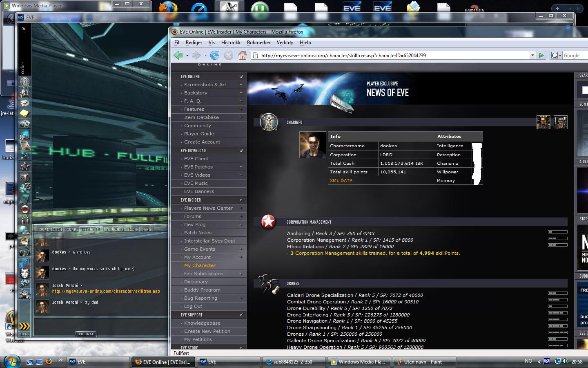Collapse the EVE DOWNLOAD nav section
The image size is (588, 368).
pyautogui.click(x=241, y=150)
